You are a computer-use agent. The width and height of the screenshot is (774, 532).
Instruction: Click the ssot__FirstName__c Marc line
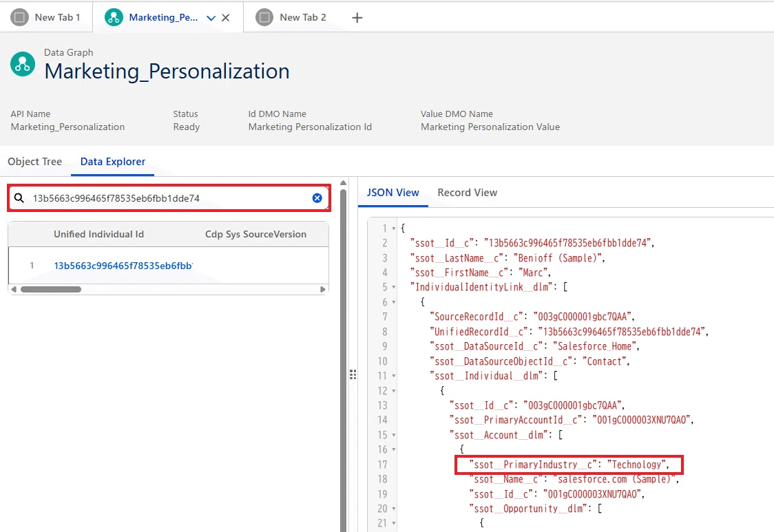coord(480,273)
